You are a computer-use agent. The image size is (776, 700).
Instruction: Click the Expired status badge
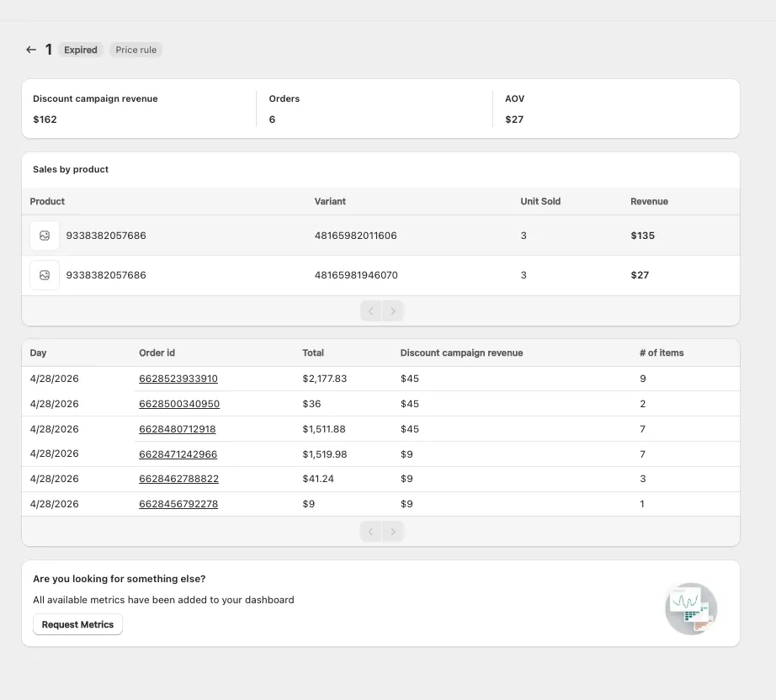click(81, 50)
